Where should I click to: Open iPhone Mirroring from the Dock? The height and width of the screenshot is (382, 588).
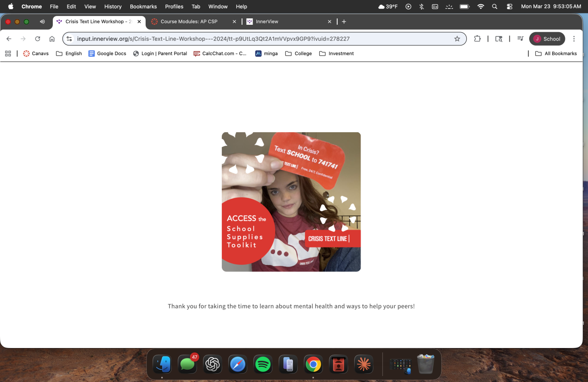pos(288,365)
